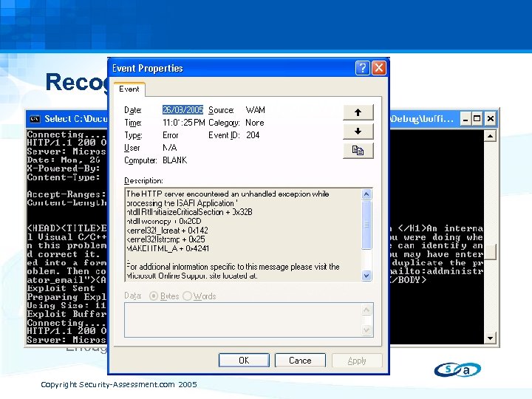Image resolution: width=532 pixels, height=399 pixels.
Task: Click "Exploit Sent" line in console
Action: (x=61, y=288)
